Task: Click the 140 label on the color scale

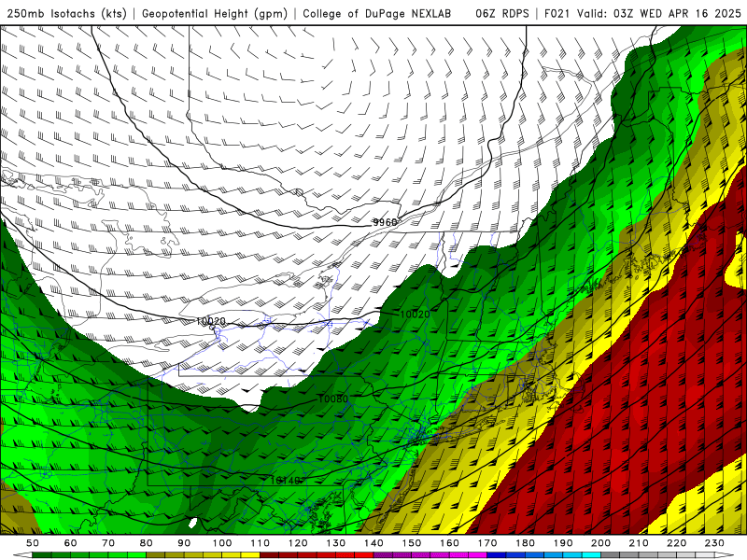Action: (373, 543)
